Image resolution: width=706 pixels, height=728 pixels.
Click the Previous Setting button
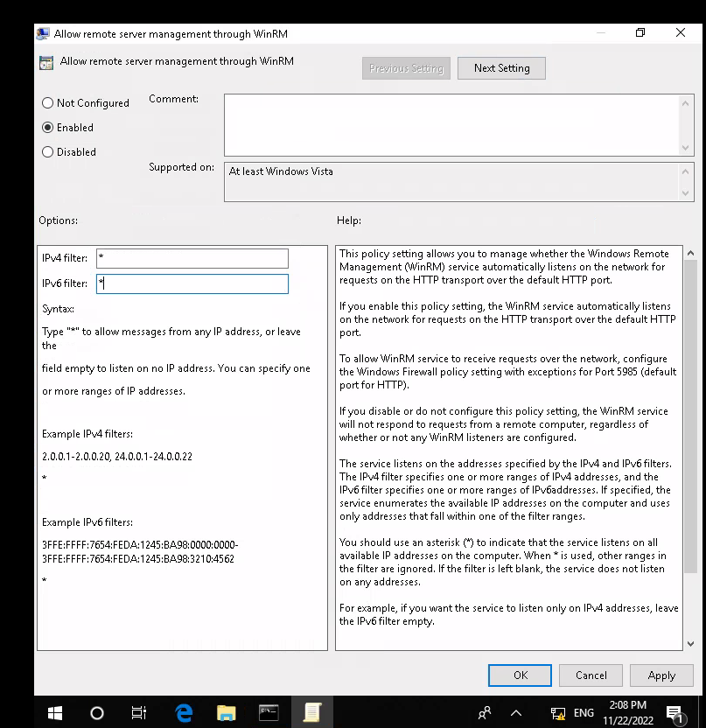click(x=406, y=68)
